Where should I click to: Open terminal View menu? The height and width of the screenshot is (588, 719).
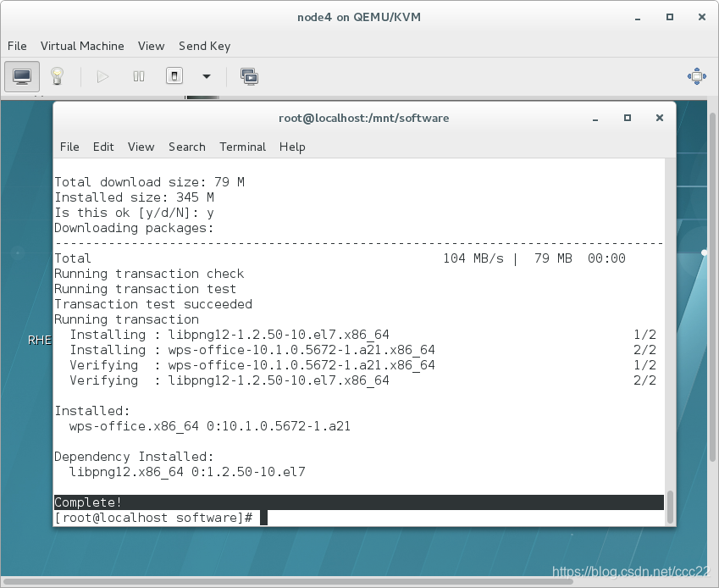(x=141, y=147)
